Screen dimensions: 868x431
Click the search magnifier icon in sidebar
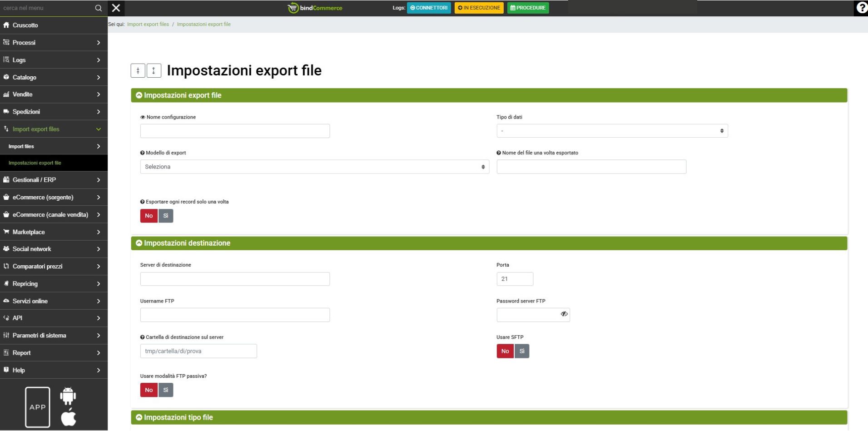click(x=98, y=8)
